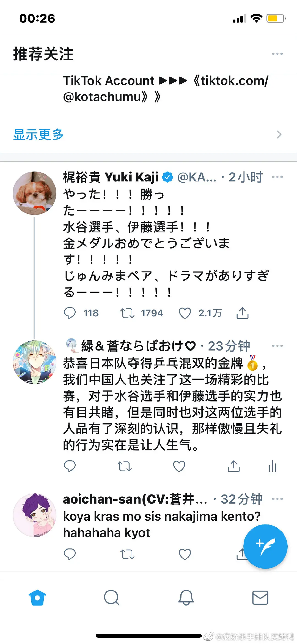Expand 显示更多 to show more suggestions
Screen dimensions: 297x644
click(38, 135)
